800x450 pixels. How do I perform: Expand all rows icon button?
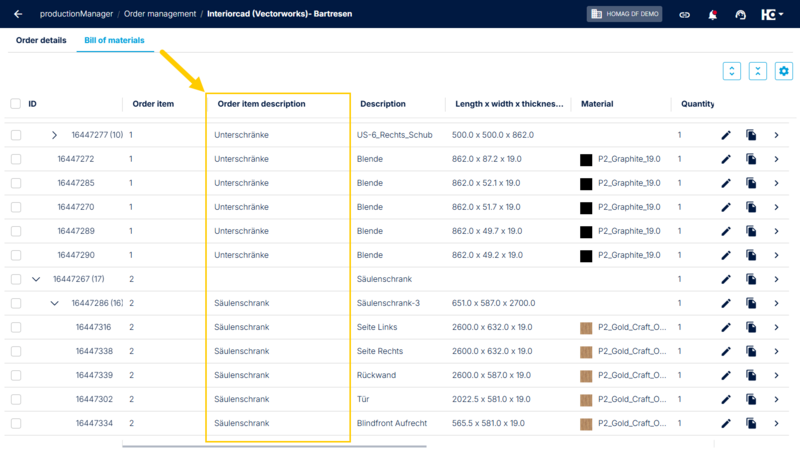pos(732,71)
